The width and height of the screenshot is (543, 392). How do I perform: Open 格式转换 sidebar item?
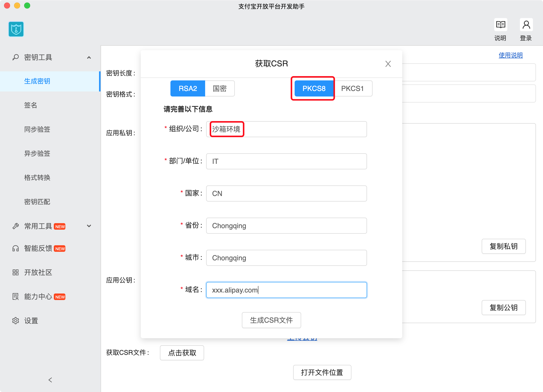pyautogui.click(x=50, y=178)
